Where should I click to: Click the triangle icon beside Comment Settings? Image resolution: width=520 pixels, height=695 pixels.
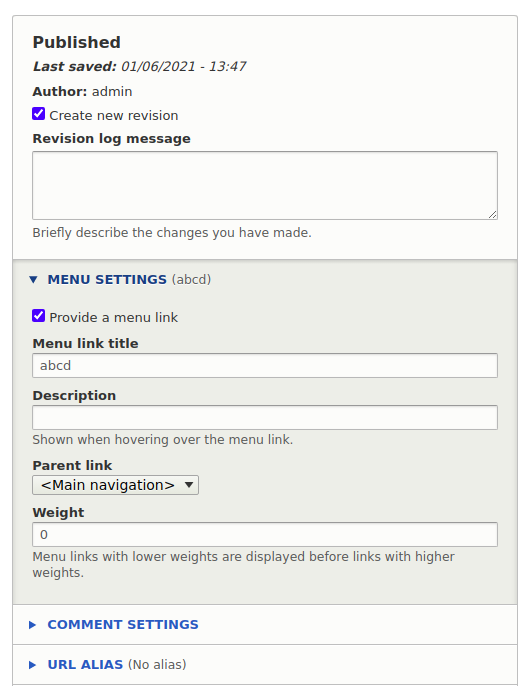32,625
